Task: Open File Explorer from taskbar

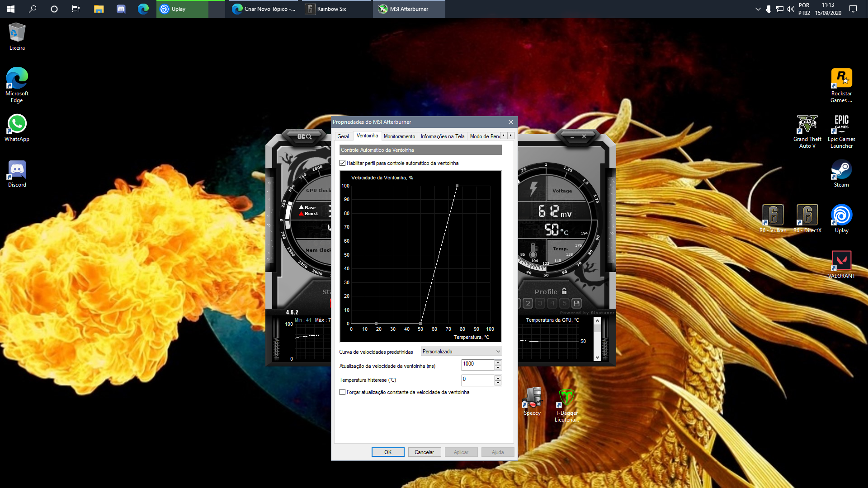Action: pyautogui.click(x=99, y=9)
